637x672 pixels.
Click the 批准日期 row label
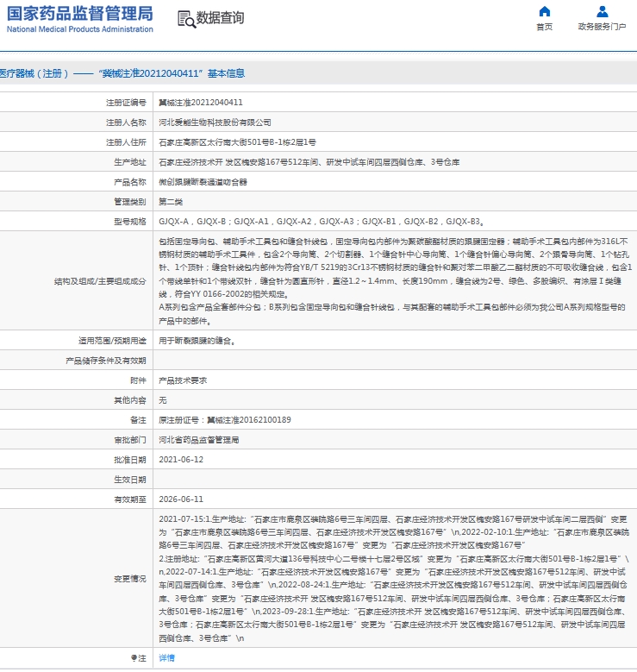click(x=130, y=460)
